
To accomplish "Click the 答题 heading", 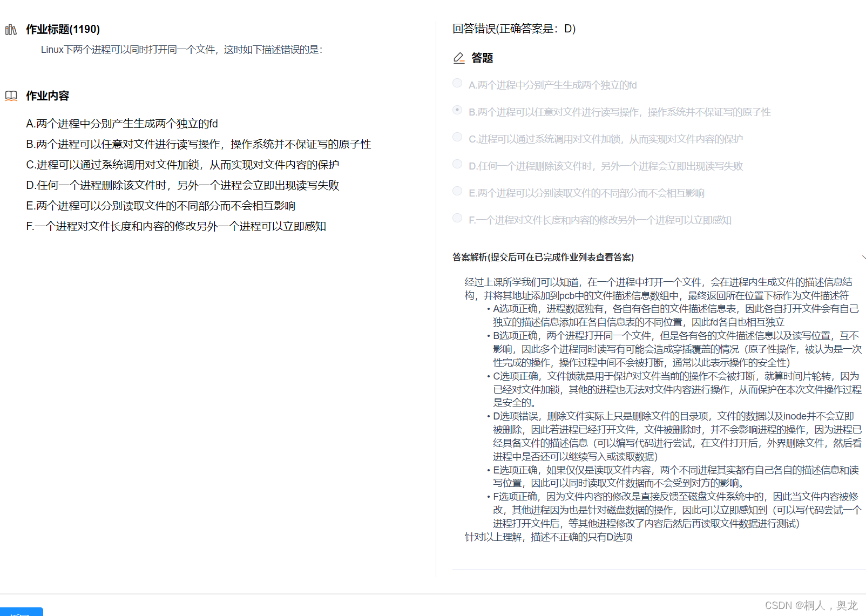I will point(482,58).
